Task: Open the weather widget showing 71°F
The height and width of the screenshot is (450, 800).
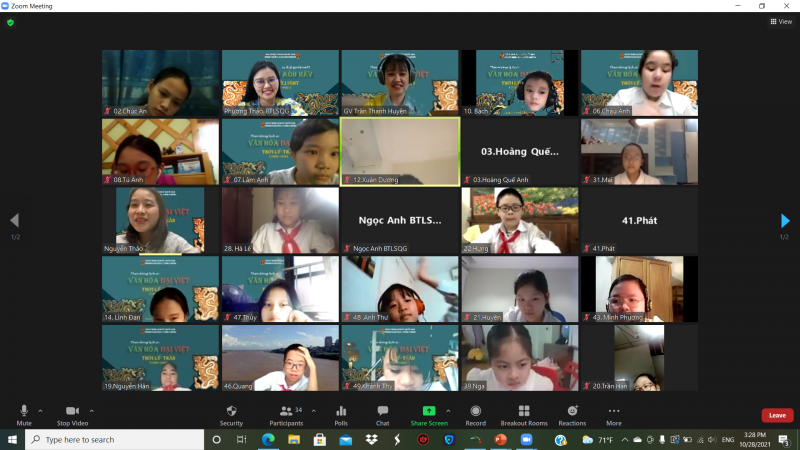Action: pyautogui.click(x=598, y=440)
